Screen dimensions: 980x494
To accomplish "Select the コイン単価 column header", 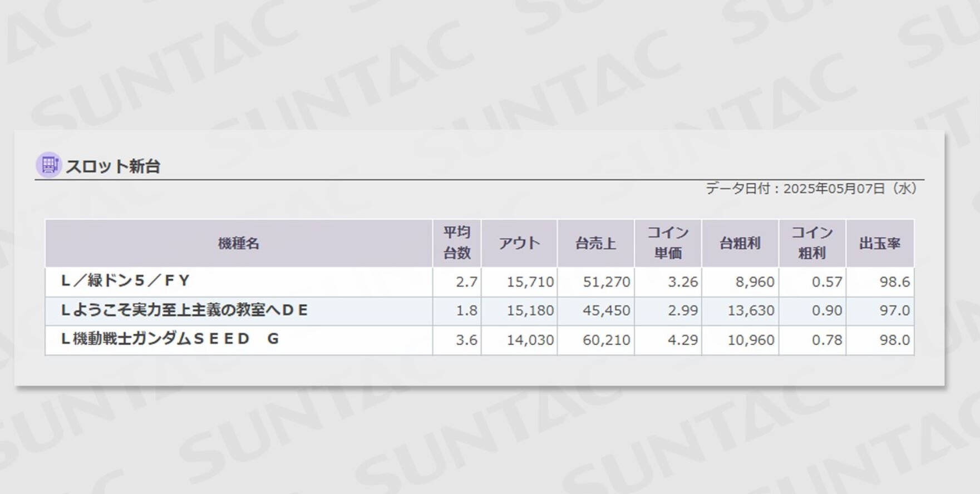I will [668, 243].
